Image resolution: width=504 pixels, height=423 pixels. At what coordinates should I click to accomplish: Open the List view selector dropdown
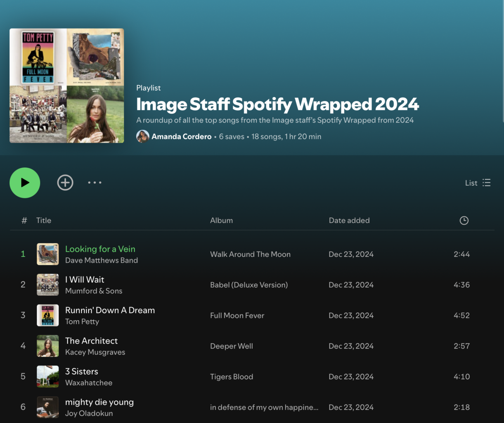(478, 183)
